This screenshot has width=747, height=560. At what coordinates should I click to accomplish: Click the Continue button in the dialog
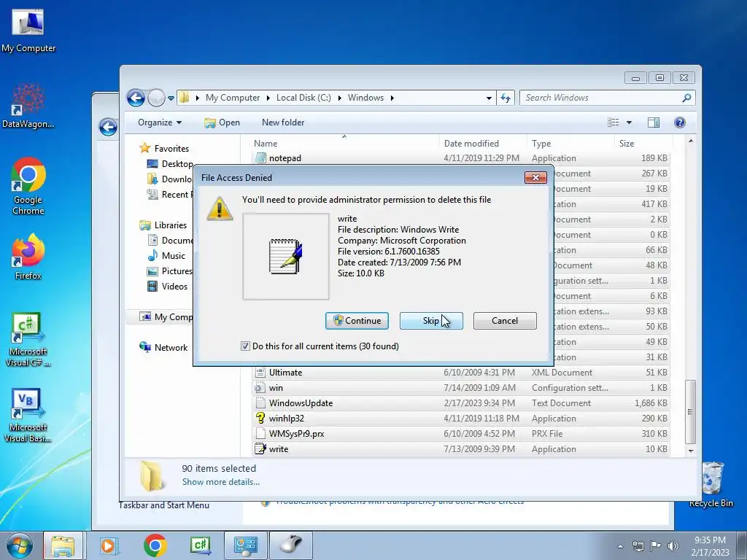(x=357, y=321)
